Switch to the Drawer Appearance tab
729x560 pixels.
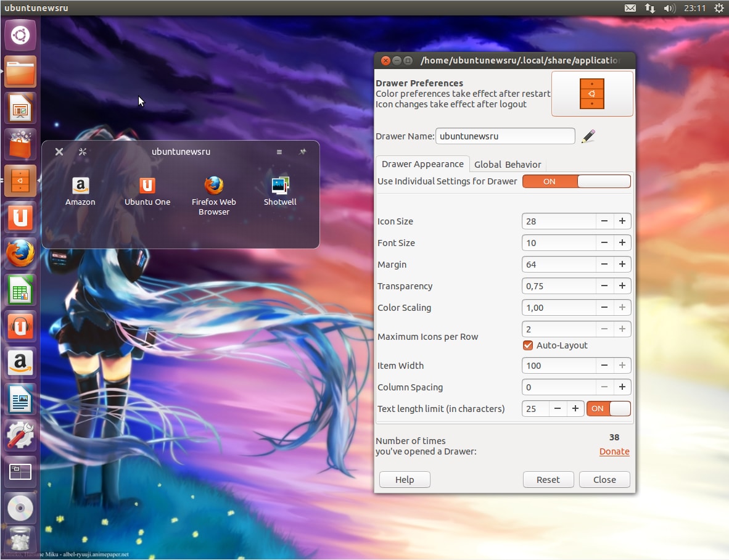pos(422,164)
